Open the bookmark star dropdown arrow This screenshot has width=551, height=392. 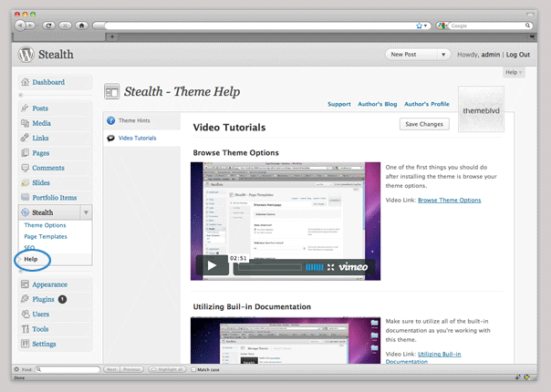coord(425,26)
